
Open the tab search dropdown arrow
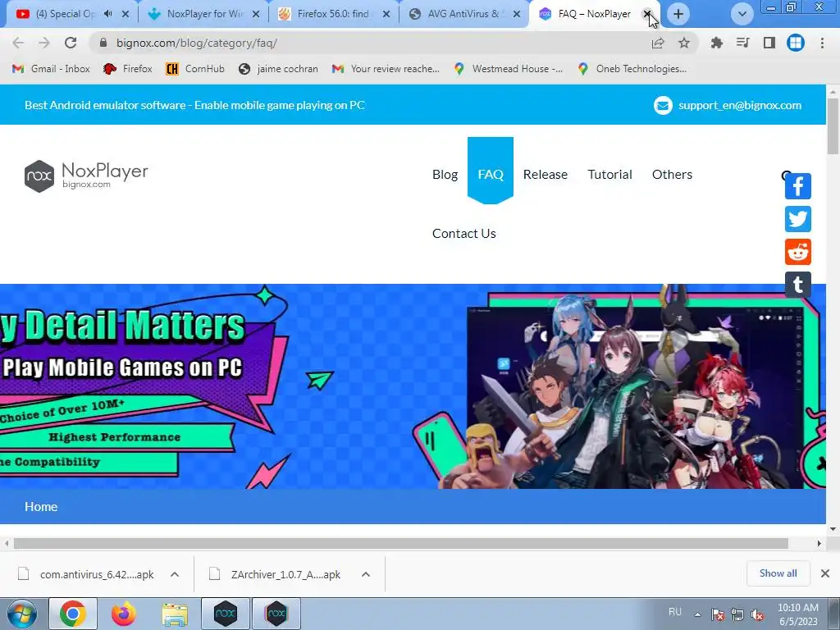742,14
